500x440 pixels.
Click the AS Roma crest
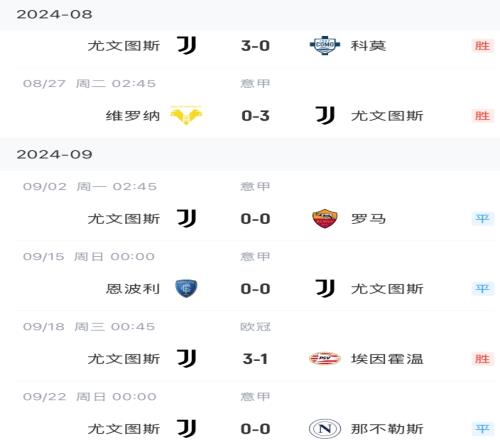pos(325,219)
